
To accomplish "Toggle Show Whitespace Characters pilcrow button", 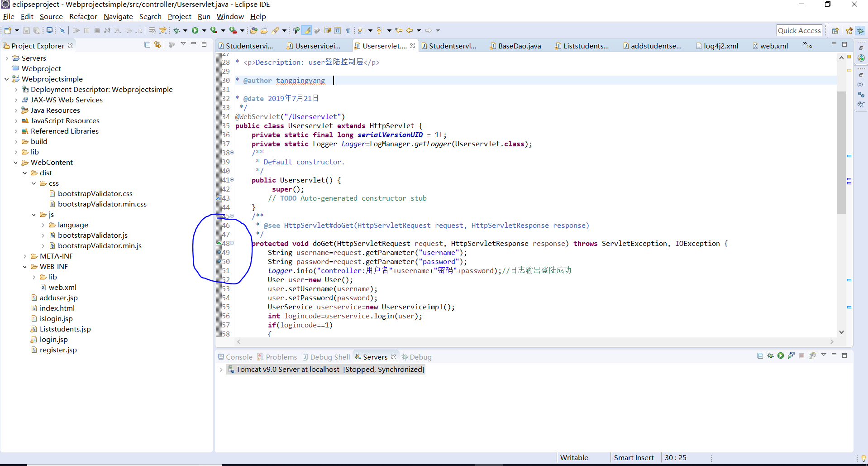I will point(348,30).
